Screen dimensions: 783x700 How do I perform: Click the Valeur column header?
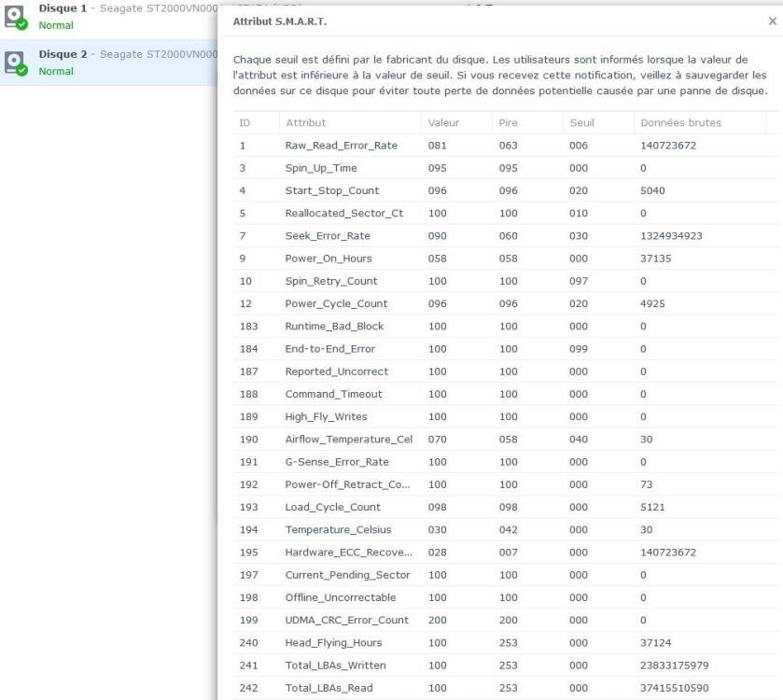443,123
